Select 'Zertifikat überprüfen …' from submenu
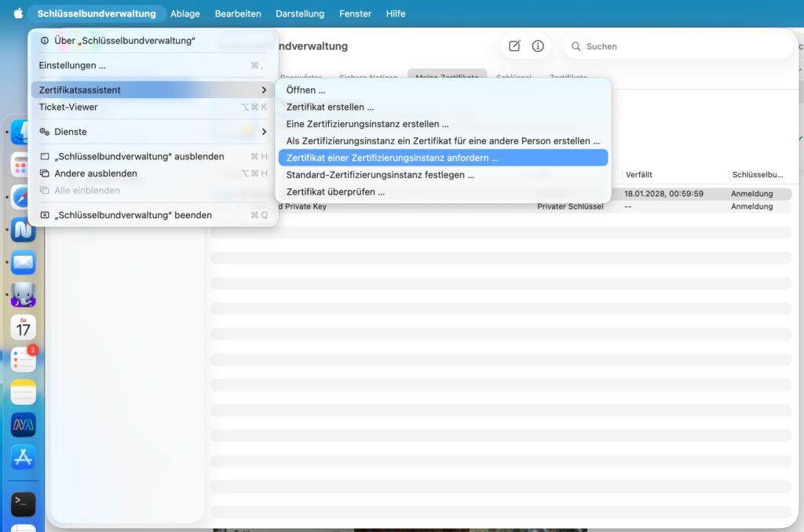The image size is (804, 532). (x=335, y=191)
